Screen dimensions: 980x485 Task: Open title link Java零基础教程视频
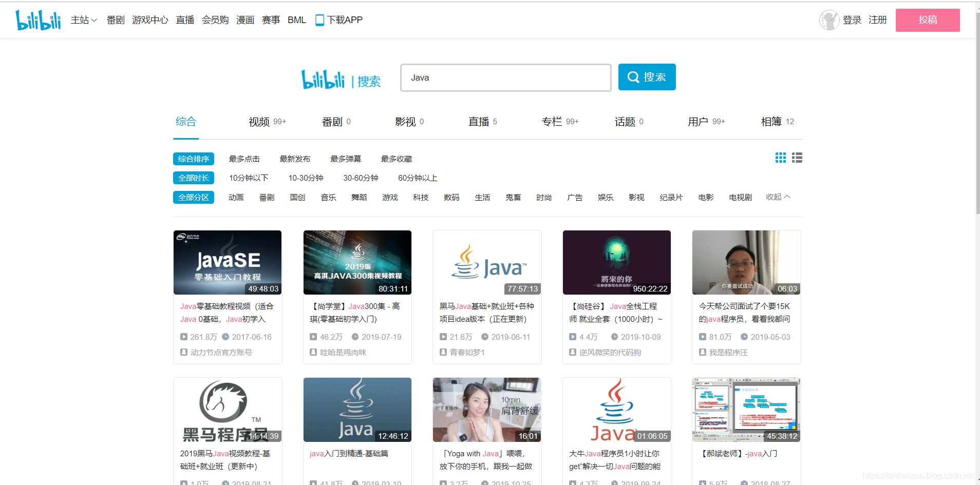coord(227,313)
